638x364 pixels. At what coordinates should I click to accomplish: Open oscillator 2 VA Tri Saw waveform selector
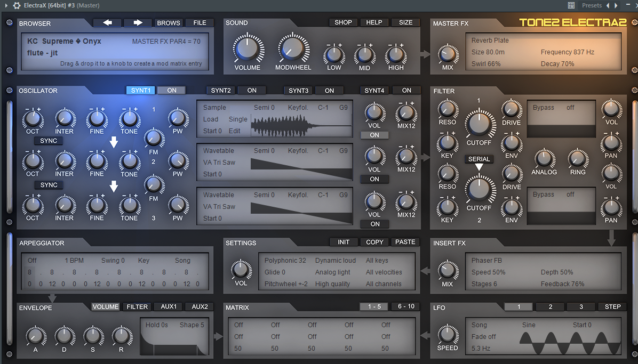(x=219, y=162)
